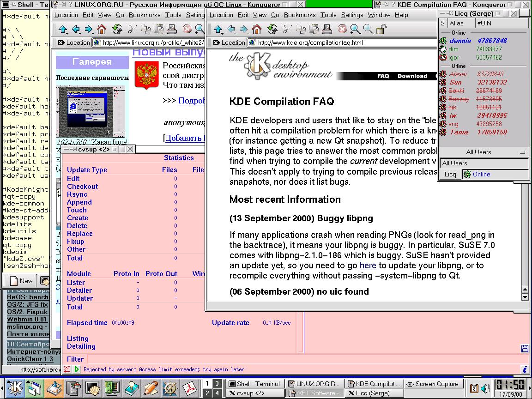Image resolution: width=532 pixels, height=399 pixels.
Task: Go back in the LINUX.ORG.RU Konqueror window
Action: click(76, 30)
